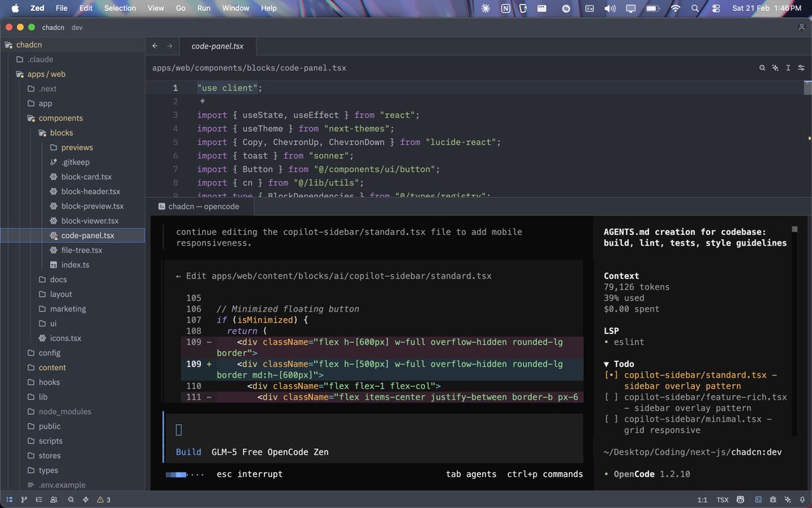Click the code action bolt on line 2

tap(202, 101)
